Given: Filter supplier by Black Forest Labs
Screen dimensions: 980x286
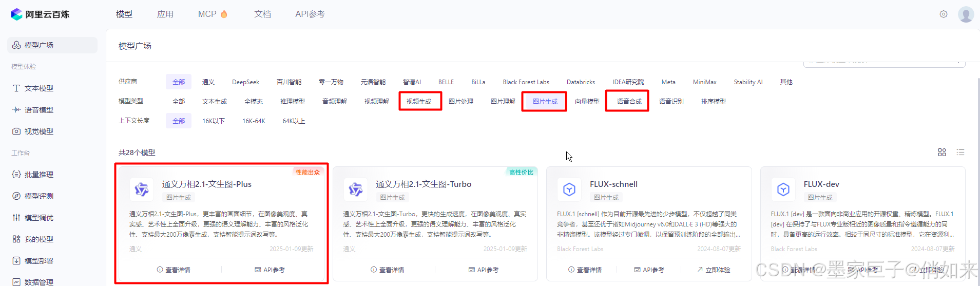Looking at the screenshot, I should click(x=526, y=82).
